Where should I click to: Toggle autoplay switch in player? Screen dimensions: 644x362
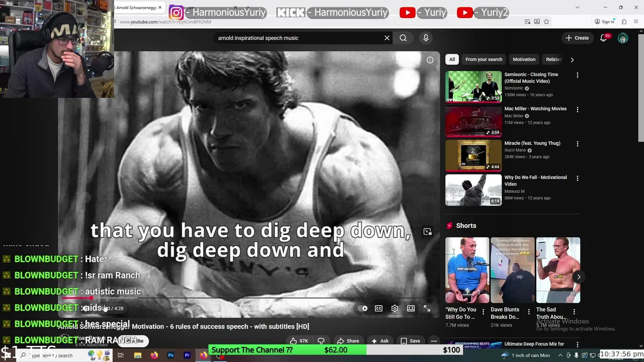coord(362,308)
